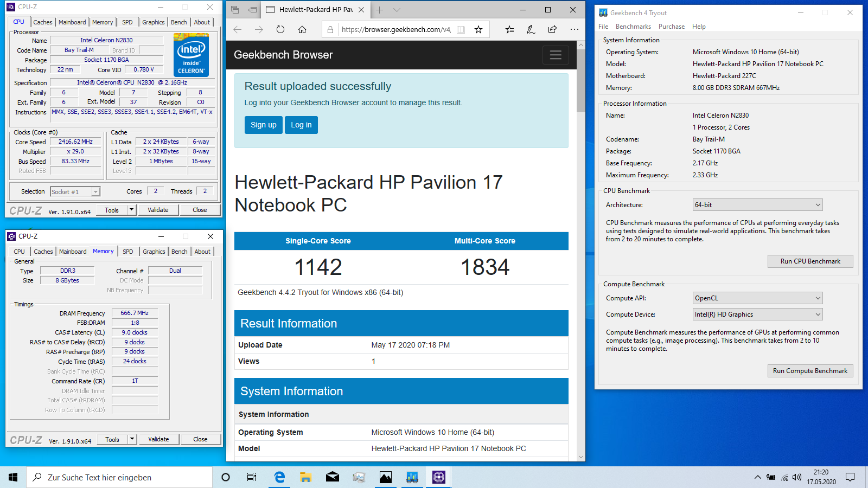Go to the Edge home page
Screen dimensions: 868x488
pos(302,30)
